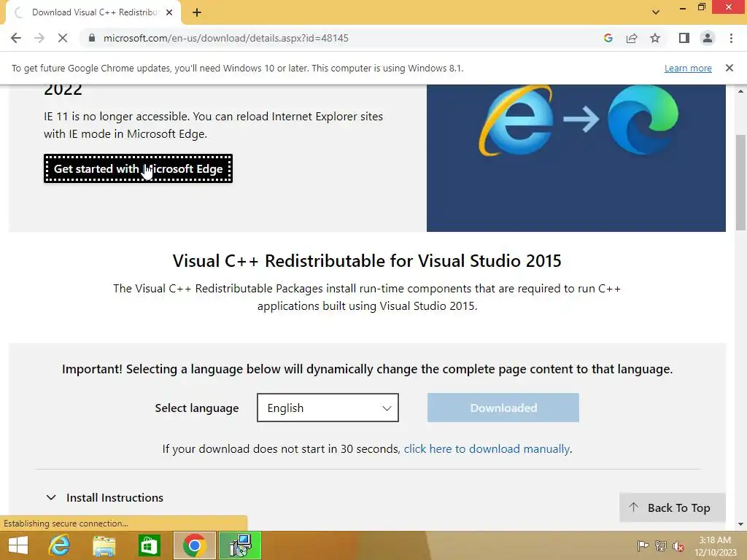Screen dimensions: 747x560
Task: Dismiss the Windows 10 update notice
Action: pos(729,68)
